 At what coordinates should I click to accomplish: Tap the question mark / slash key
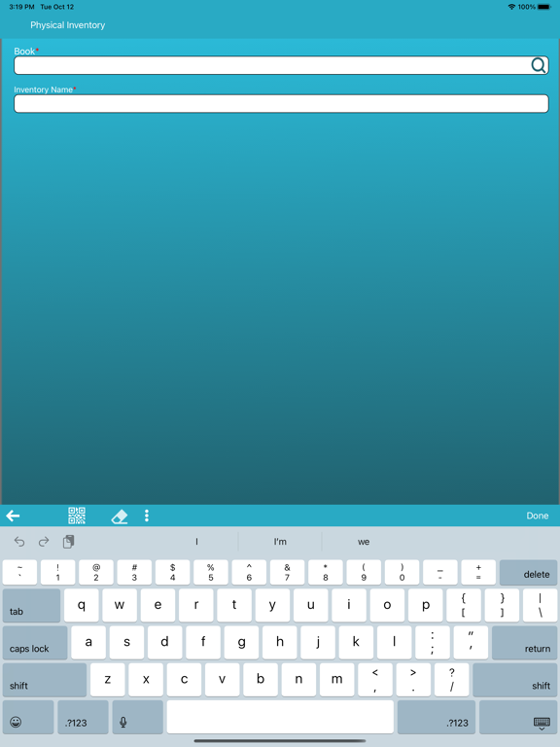click(451, 680)
